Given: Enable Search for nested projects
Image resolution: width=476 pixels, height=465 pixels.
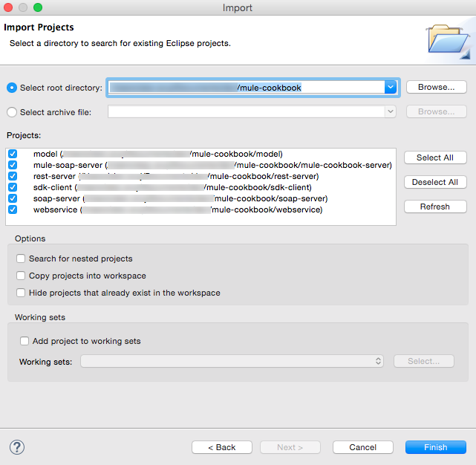Looking at the screenshot, I should tap(21, 258).
